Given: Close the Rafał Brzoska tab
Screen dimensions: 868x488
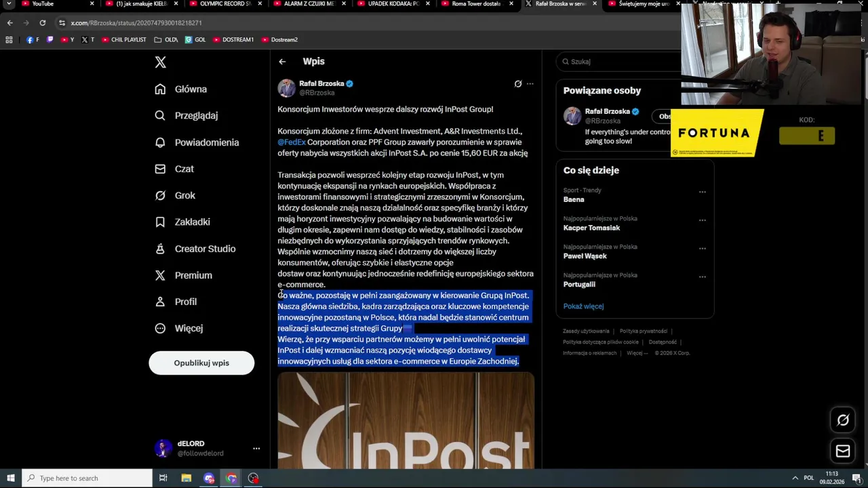Looking at the screenshot, I should tap(595, 4).
